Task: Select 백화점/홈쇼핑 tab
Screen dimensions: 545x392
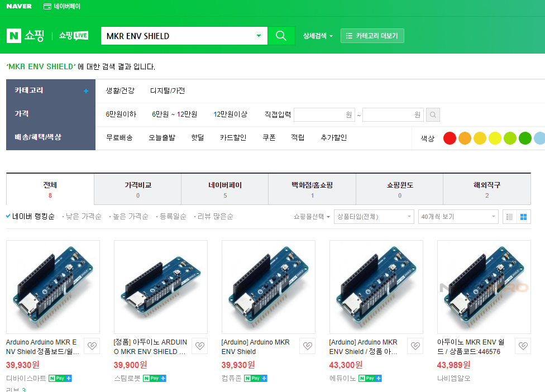Action: pyautogui.click(x=312, y=189)
